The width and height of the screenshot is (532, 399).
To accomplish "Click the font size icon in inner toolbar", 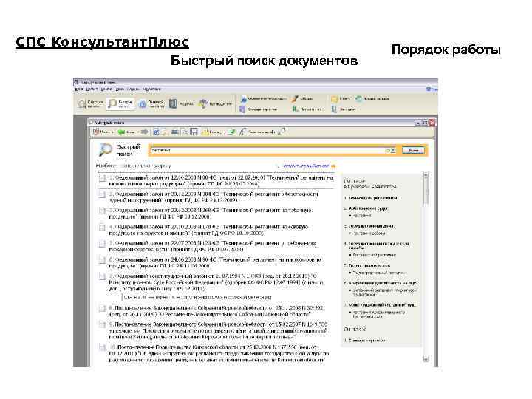I will point(242,132).
